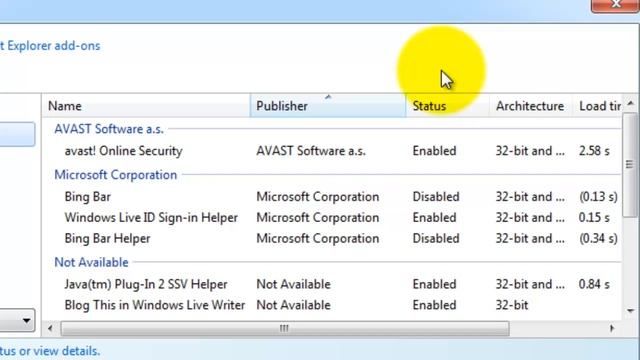Open the Show dropdown arrow at left
The width and height of the screenshot is (640, 360).
(26, 321)
